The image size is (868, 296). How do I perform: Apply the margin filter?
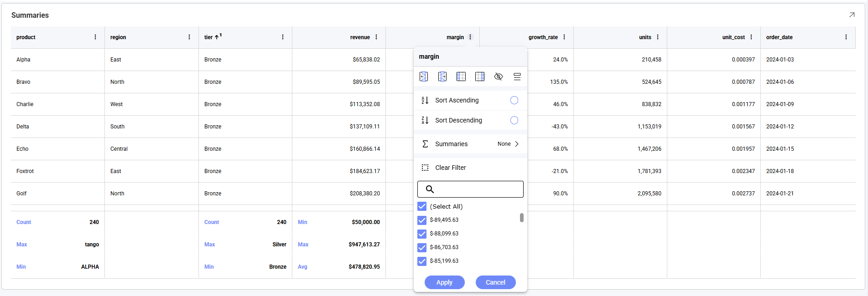445,282
